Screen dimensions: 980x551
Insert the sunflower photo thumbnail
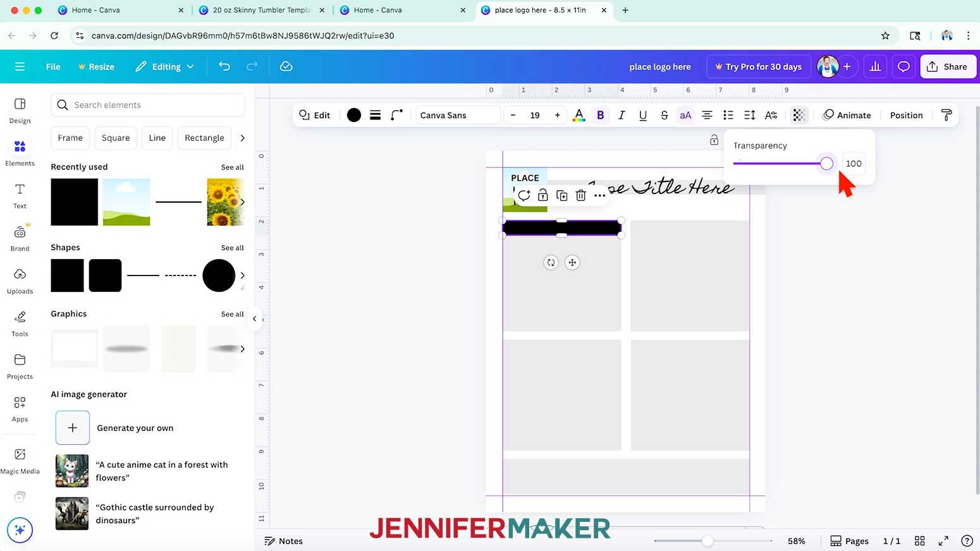tap(224, 202)
